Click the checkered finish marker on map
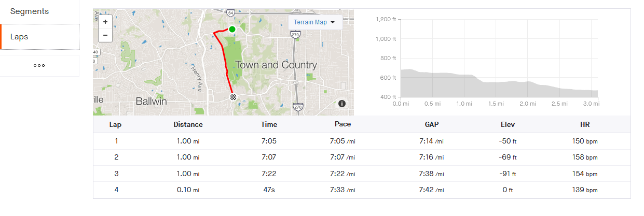The image size is (644, 216). point(234,96)
